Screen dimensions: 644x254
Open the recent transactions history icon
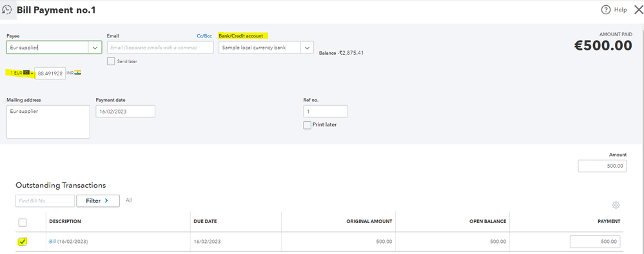tap(7, 10)
